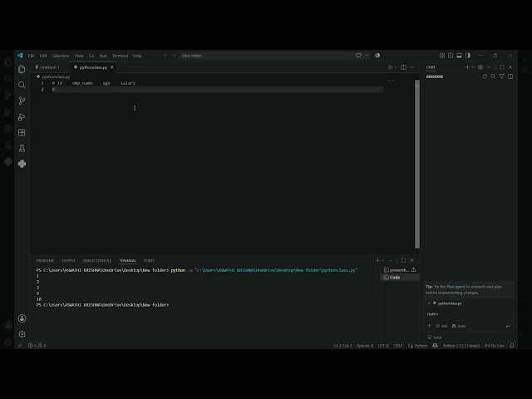Open the Copilot title bar dropdown chevron
Screen dimensions: 532x399
367,56
